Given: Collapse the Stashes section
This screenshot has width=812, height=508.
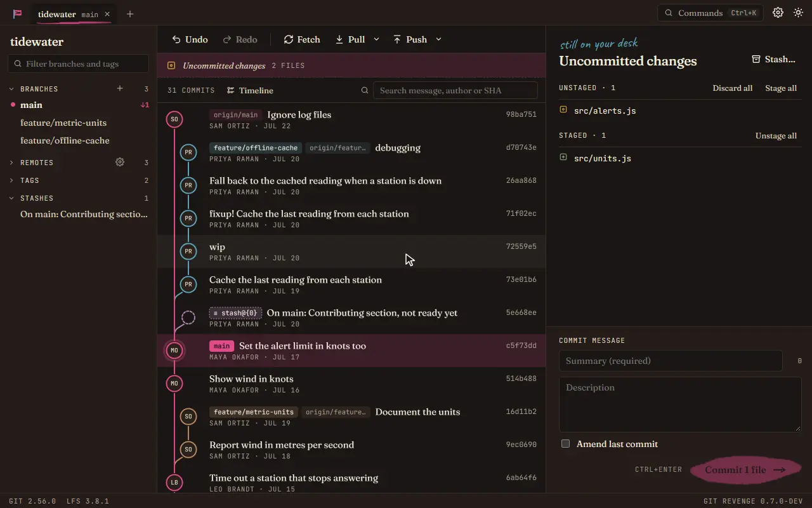Looking at the screenshot, I should 11,198.
